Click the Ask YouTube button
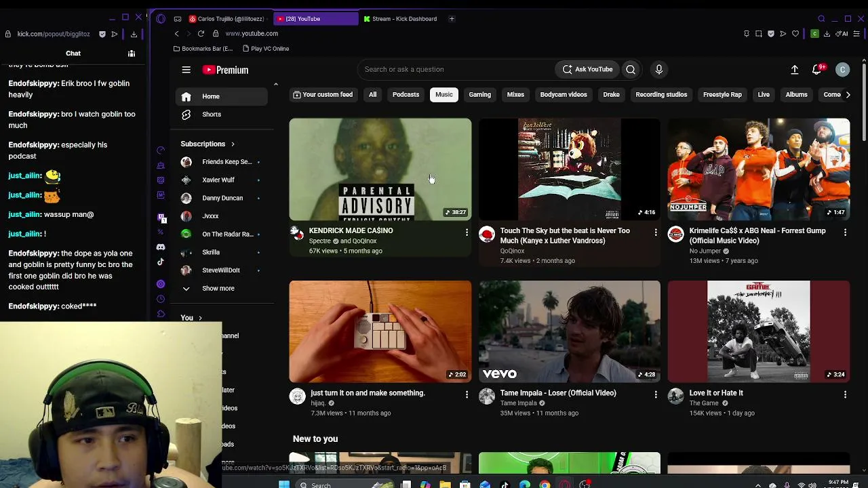Screen dimensions: 868x488 pyautogui.click(x=587, y=69)
